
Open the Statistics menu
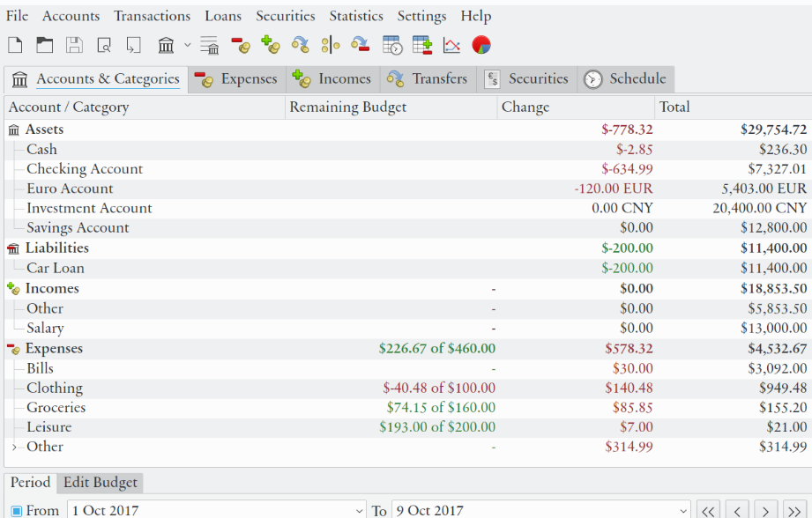pyautogui.click(x=356, y=15)
